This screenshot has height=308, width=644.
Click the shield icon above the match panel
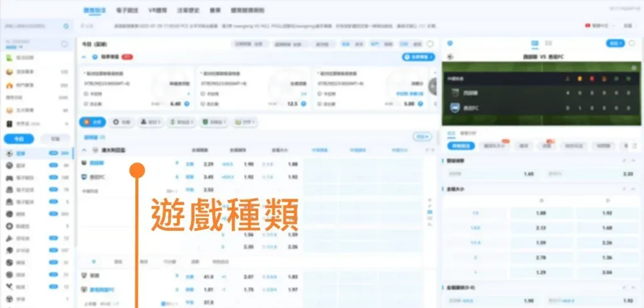(449, 43)
